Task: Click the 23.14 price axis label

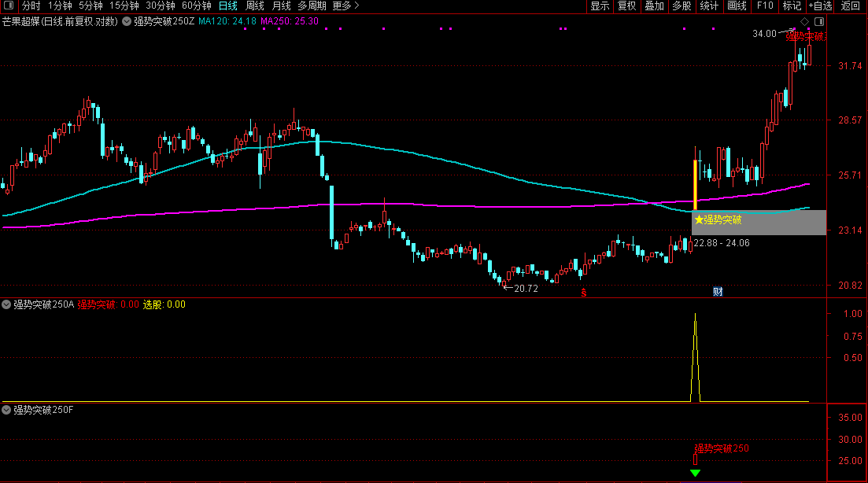Action: 850,230
